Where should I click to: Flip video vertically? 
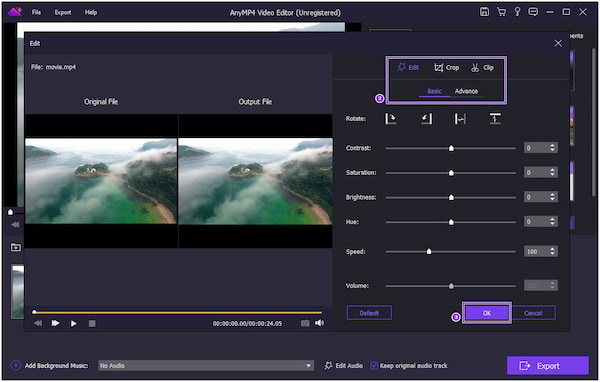(495, 119)
